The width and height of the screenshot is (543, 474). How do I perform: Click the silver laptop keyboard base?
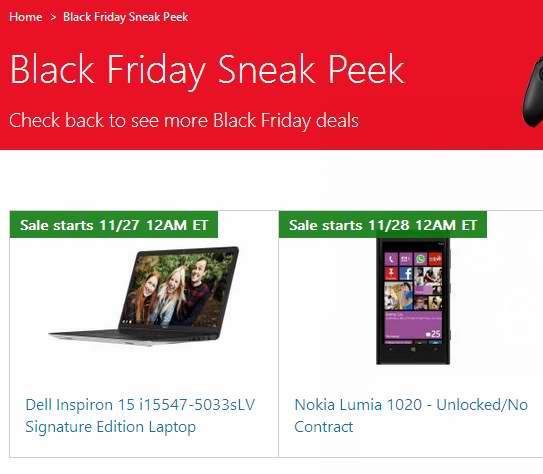(133, 337)
